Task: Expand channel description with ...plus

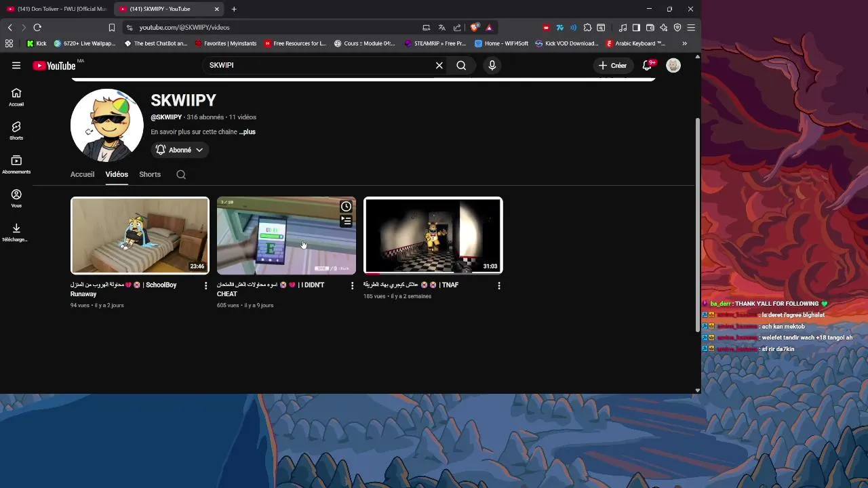Action: click(x=247, y=132)
